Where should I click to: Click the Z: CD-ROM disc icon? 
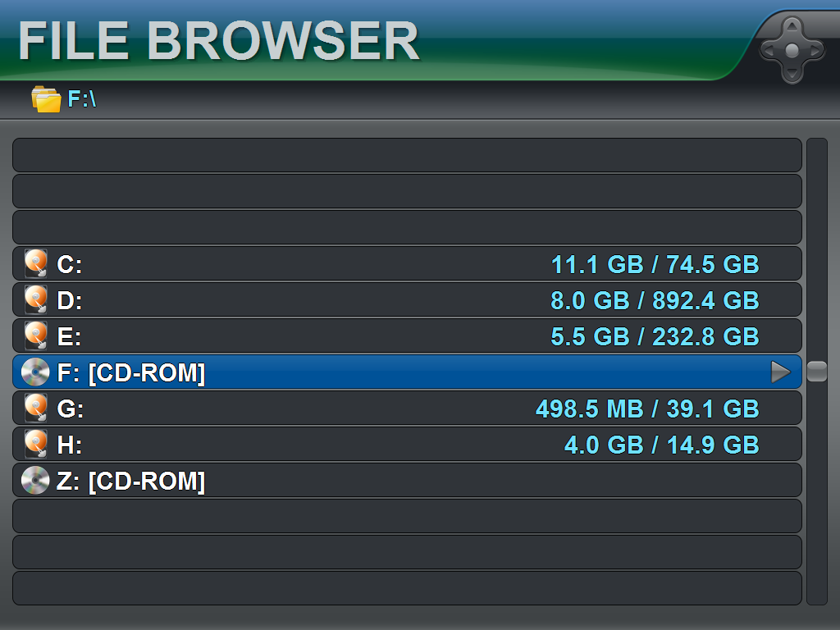click(35, 481)
